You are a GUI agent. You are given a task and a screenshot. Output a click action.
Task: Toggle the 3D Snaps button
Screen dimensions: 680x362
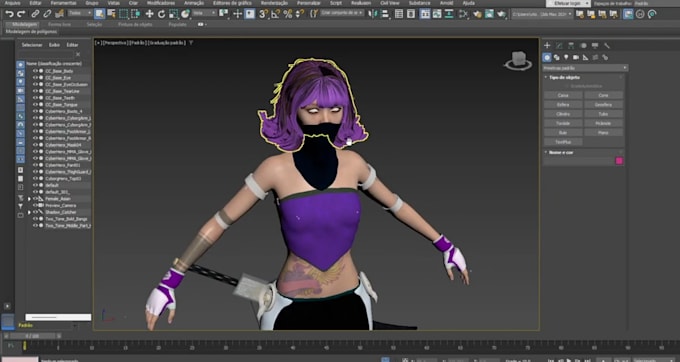(x=263, y=14)
